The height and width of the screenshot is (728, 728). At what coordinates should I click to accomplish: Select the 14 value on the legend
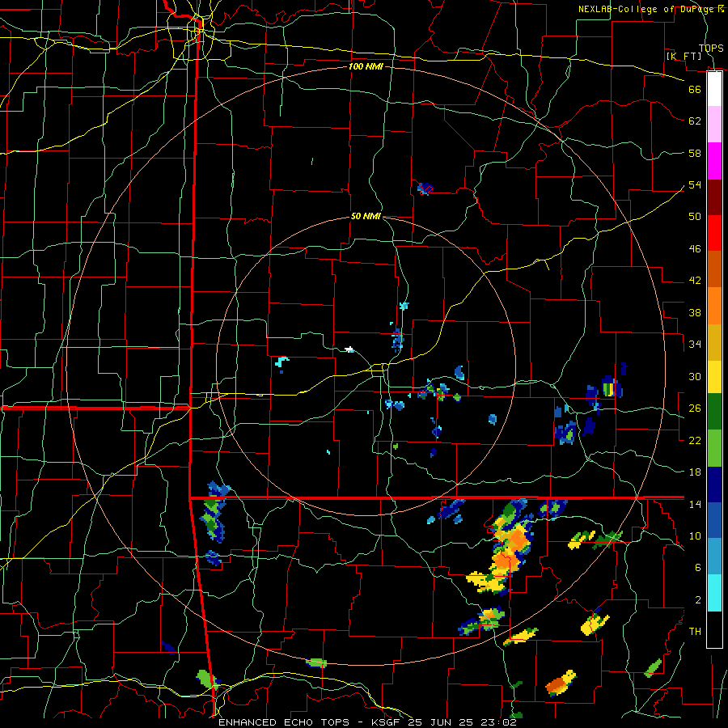(695, 504)
